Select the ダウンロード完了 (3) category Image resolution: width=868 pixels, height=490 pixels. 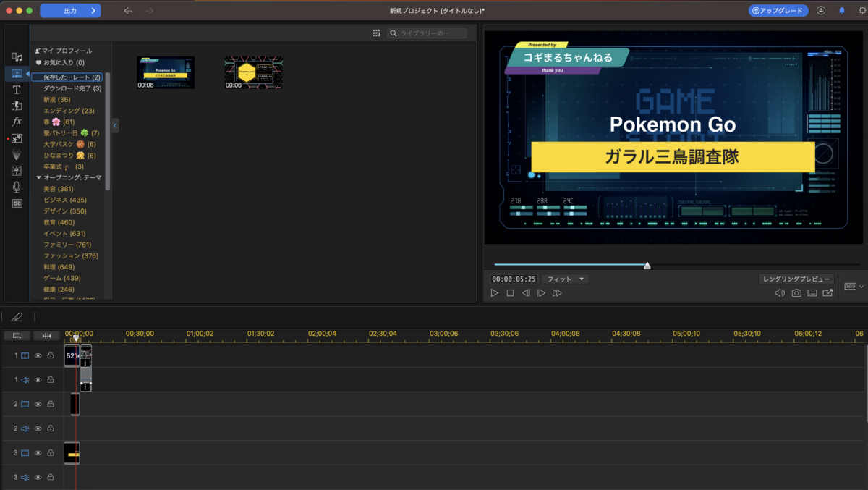(x=72, y=88)
